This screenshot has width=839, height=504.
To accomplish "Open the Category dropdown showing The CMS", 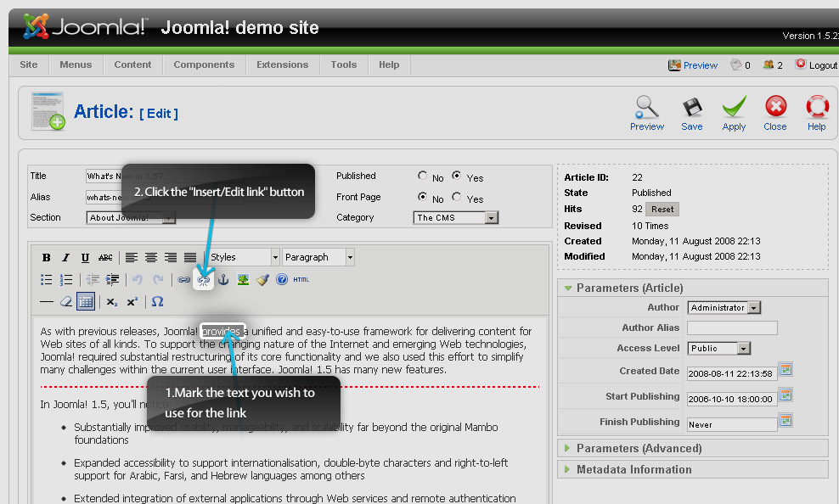I will click(x=455, y=217).
